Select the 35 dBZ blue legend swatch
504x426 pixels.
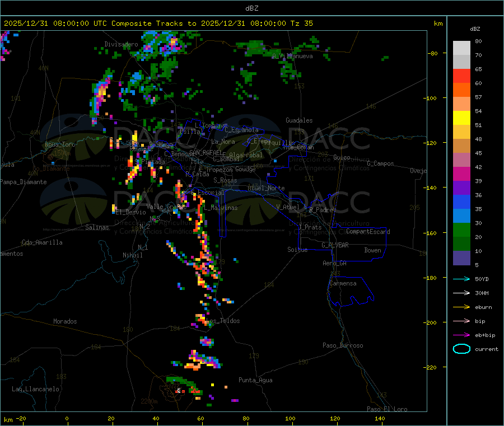click(461, 216)
